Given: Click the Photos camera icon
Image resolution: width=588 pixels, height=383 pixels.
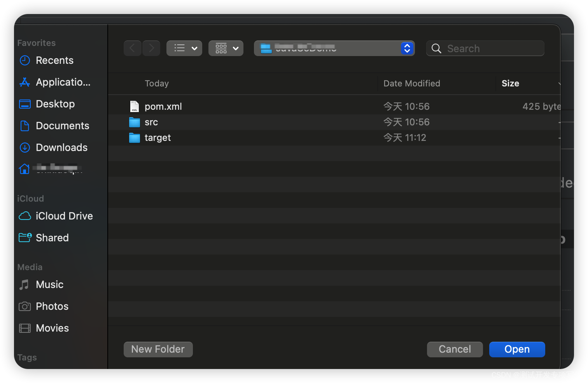Looking at the screenshot, I should (25, 306).
